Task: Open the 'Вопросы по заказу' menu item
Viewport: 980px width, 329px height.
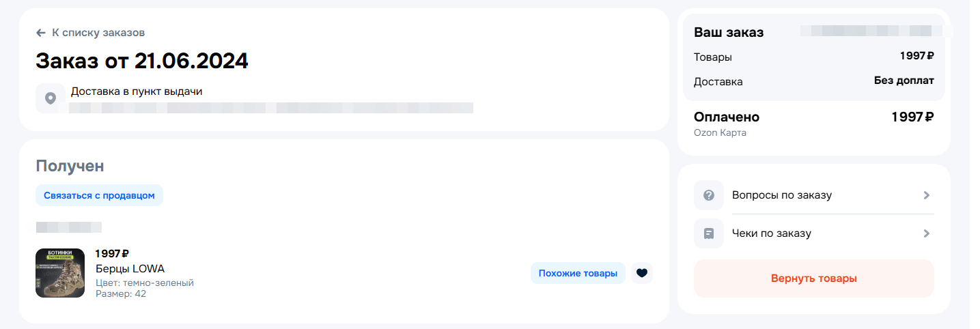Action: coord(782,195)
